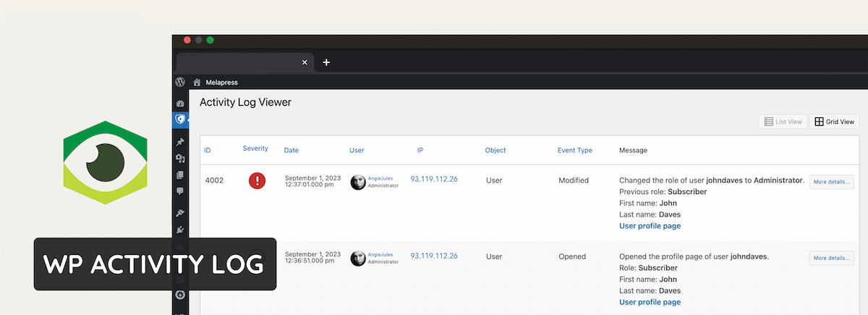
Task: Click AngieJules username in the Opened event row
Action: point(380,254)
